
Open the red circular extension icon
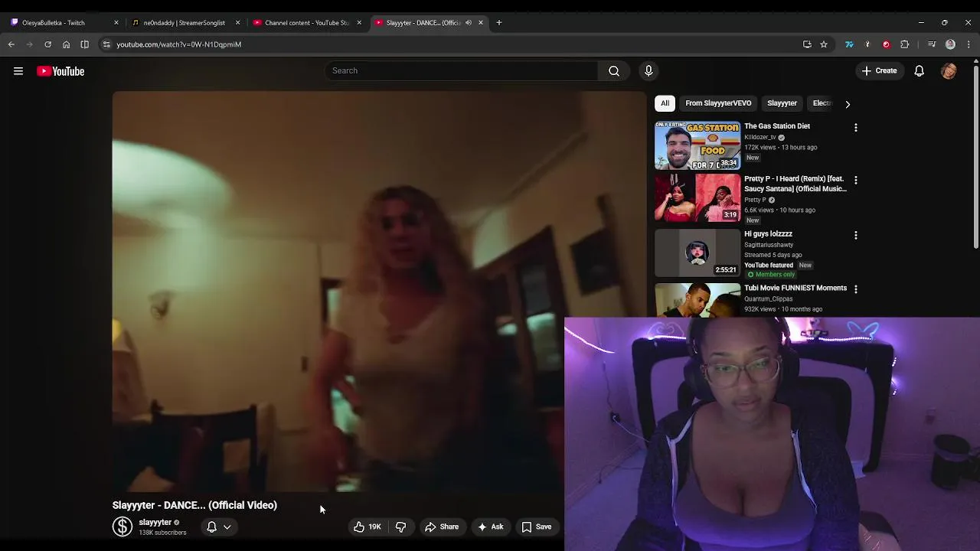pos(886,44)
